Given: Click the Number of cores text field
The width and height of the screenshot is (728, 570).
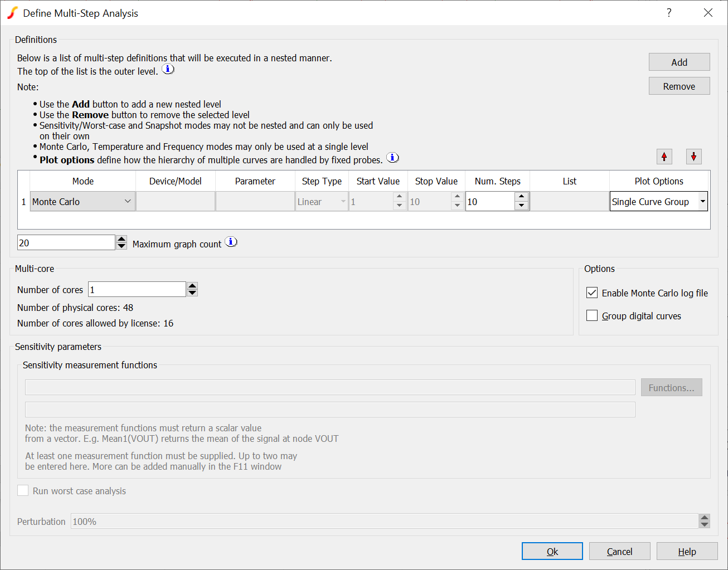Looking at the screenshot, I should (137, 290).
